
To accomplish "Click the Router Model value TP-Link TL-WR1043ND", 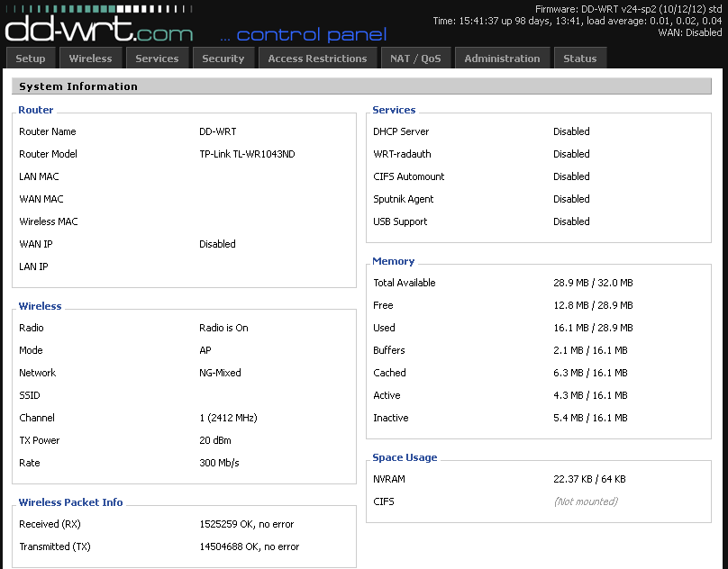I will pyautogui.click(x=247, y=154).
